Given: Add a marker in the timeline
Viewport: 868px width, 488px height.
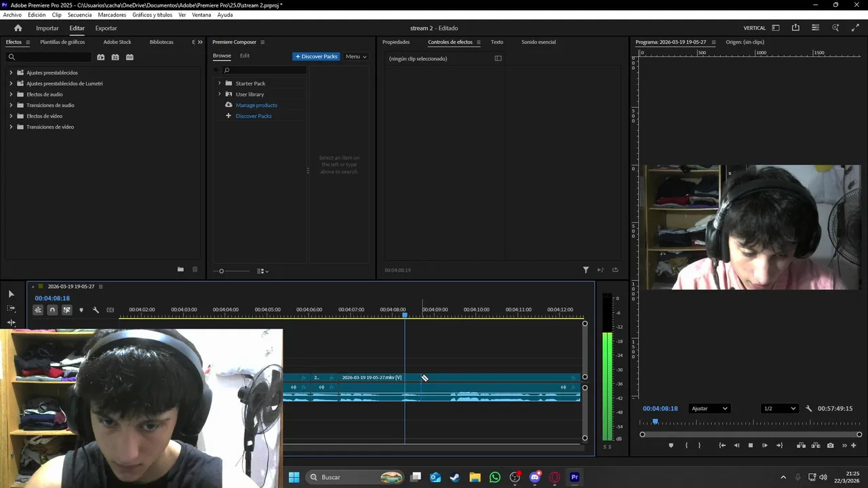Looking at the screenshot, I should (81, 310).
